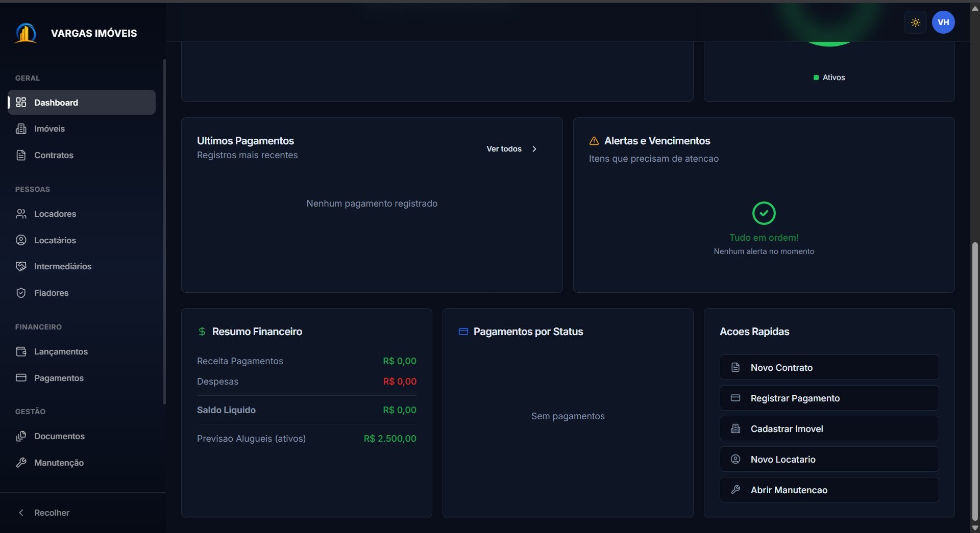Viewport: 980px width, 533px height.
Task: Click the Locadores people icon
Action: [21, 214]
